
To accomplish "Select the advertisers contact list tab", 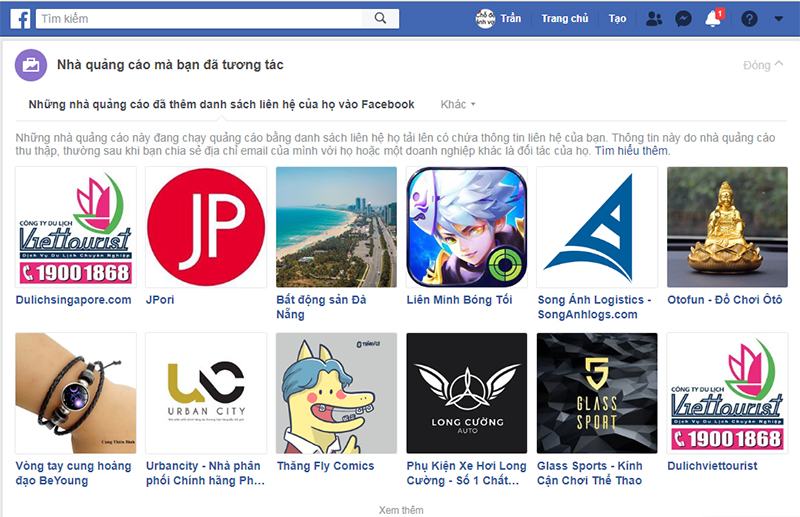I will pyautogui.click(x=221, y=104).
